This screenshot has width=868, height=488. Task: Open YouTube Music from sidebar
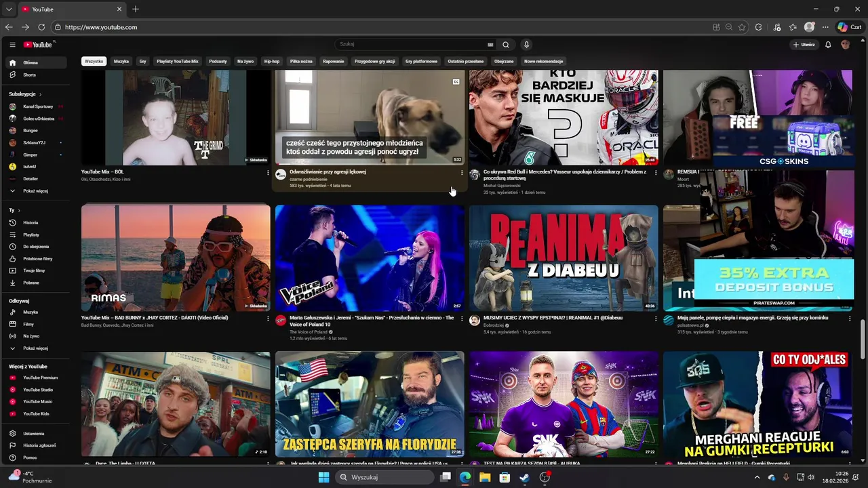point(37,401)
